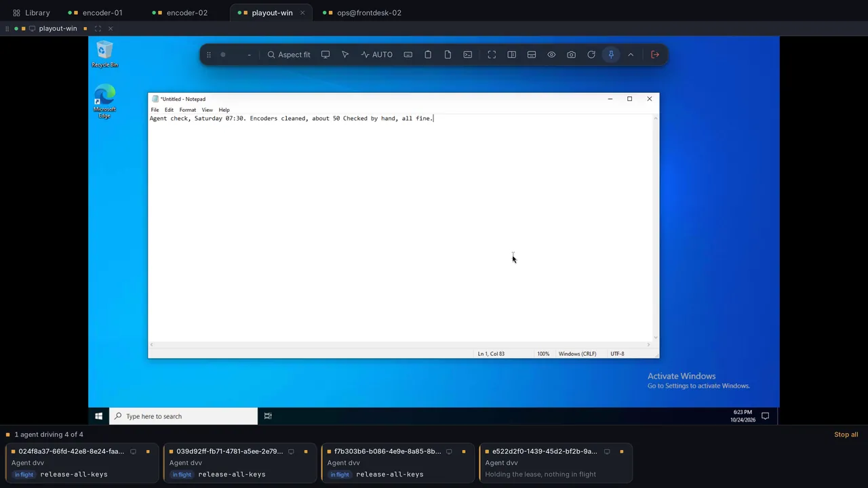Maximize the Notepad window
The height and width of the screenshot is (488, 868).
[629, 99]
